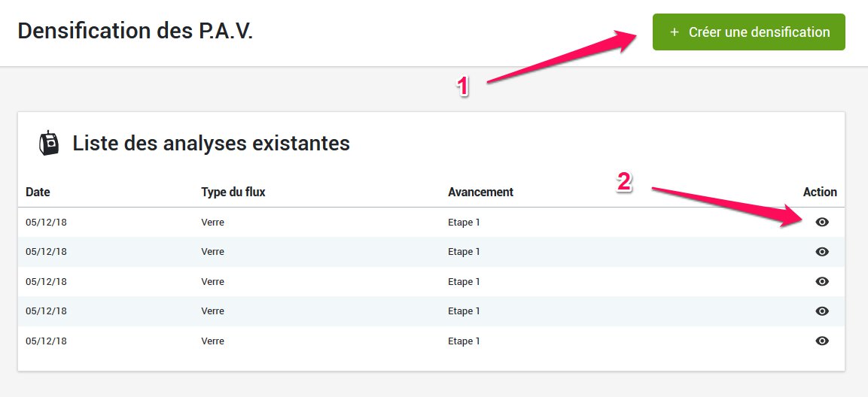Select the date cell in the first row
Screen dimensions: 868x397
46,223
